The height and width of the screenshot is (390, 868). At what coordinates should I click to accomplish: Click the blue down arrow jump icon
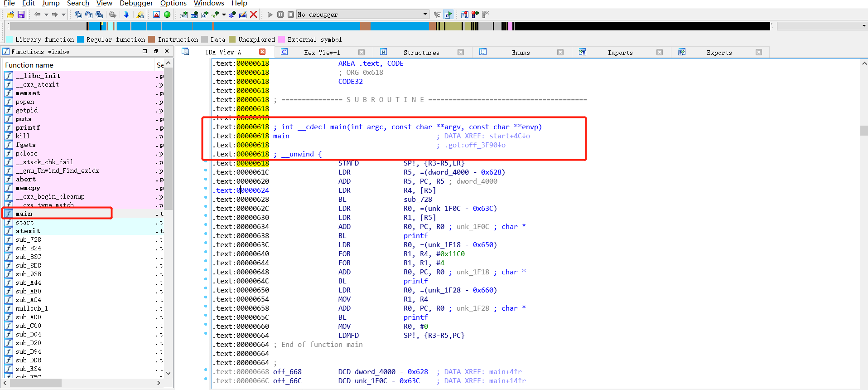tap(126, 15)
